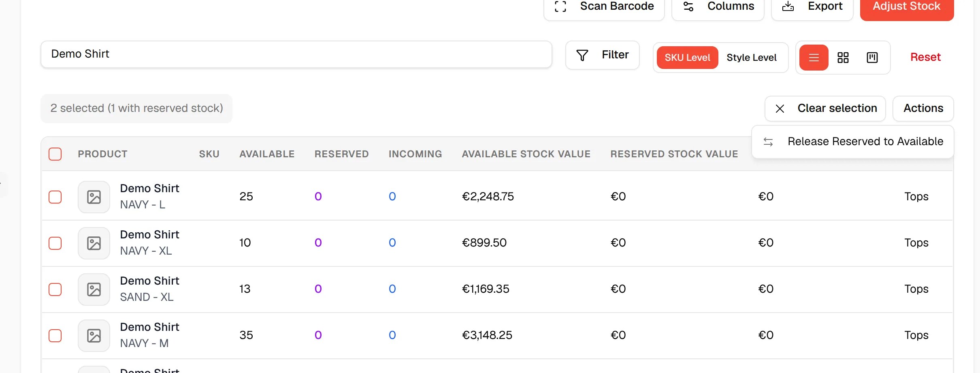Open image thumbnail for NAVY - M
980x373 pixels.
point(94,336)
